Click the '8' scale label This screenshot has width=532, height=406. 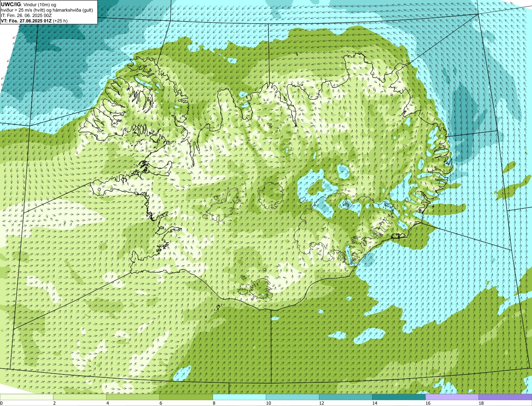click(x=214, y=403)
